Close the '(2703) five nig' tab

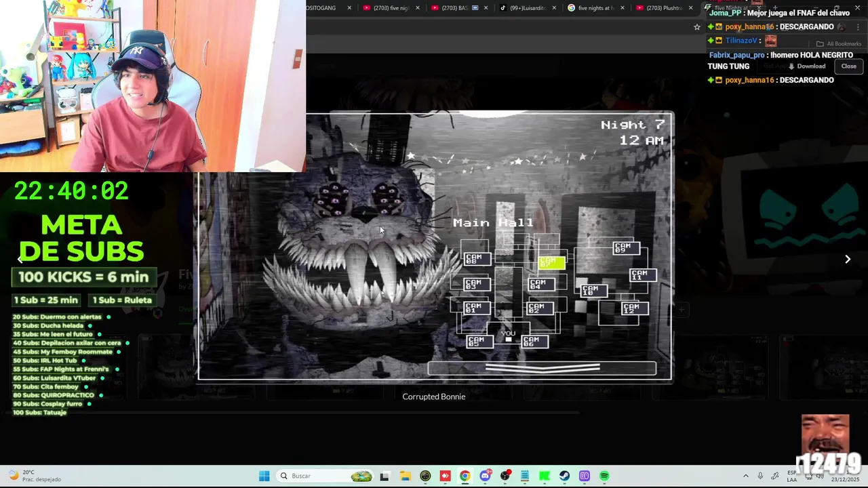coord(418,8)
